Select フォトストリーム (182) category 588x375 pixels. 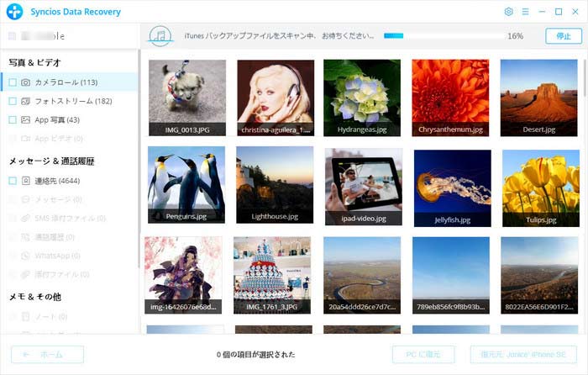(x=70, y=101)
